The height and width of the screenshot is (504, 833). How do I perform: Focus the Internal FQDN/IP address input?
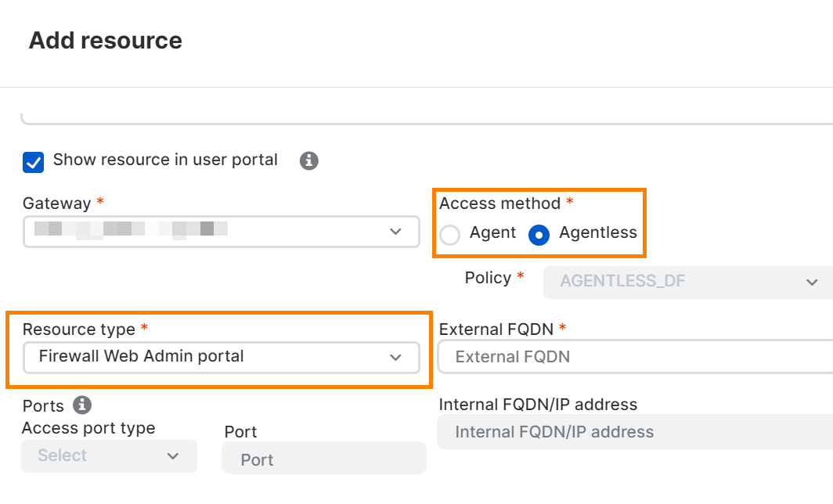coord(634,432)
